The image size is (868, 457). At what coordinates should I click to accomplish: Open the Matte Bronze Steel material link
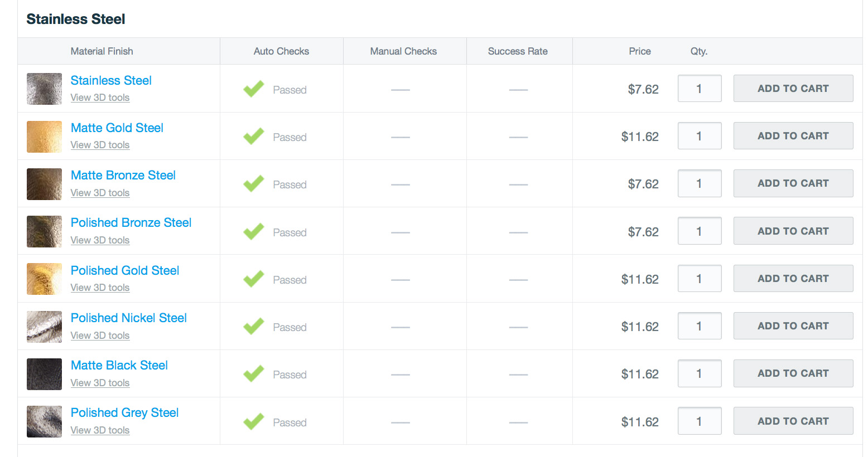(x=123, y=175)
